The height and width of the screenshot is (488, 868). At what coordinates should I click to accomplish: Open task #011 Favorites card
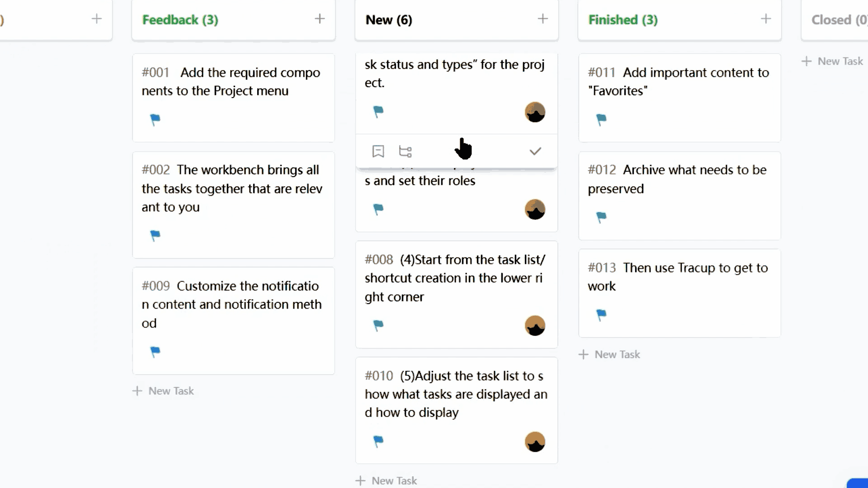click(678, 82)
